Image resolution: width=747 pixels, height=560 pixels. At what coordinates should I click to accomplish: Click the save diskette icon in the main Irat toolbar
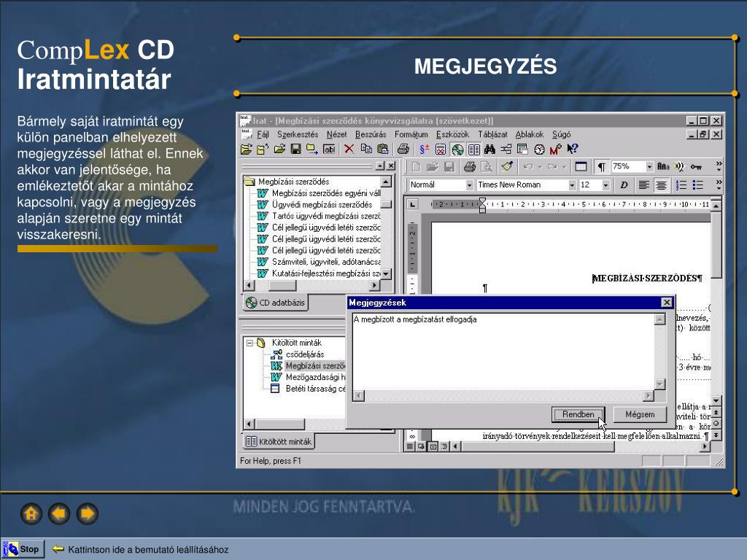(x=296, y=149)
